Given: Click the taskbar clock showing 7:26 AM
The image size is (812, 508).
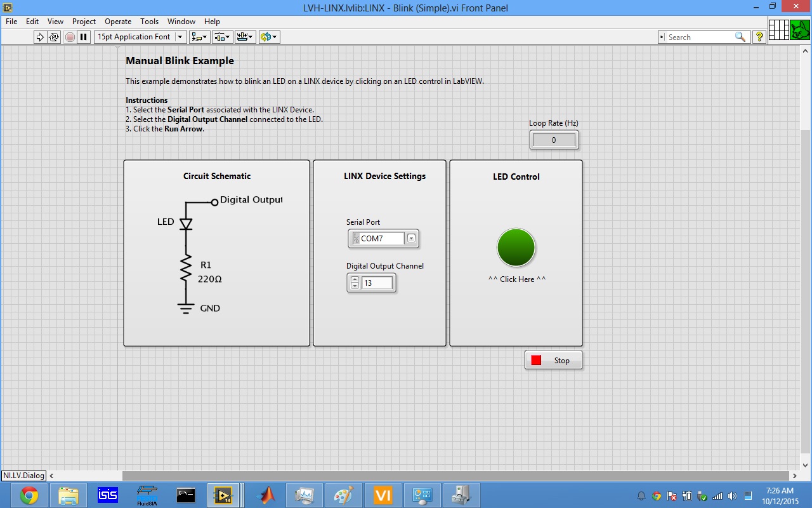Looking at the screenshot, I should pos(780,495).
